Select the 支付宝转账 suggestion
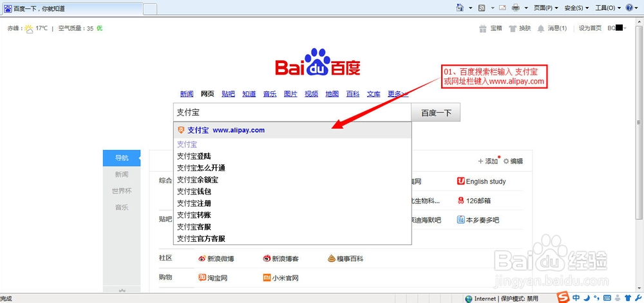Viewport: 644px width, 303px height. click(292, 216)
